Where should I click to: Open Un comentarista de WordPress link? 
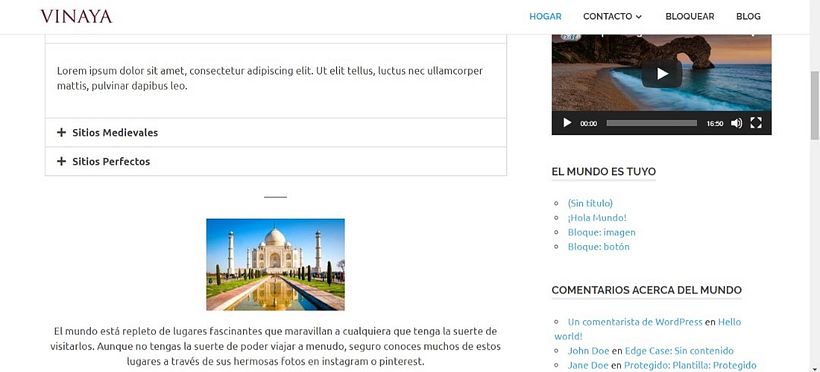635,322
